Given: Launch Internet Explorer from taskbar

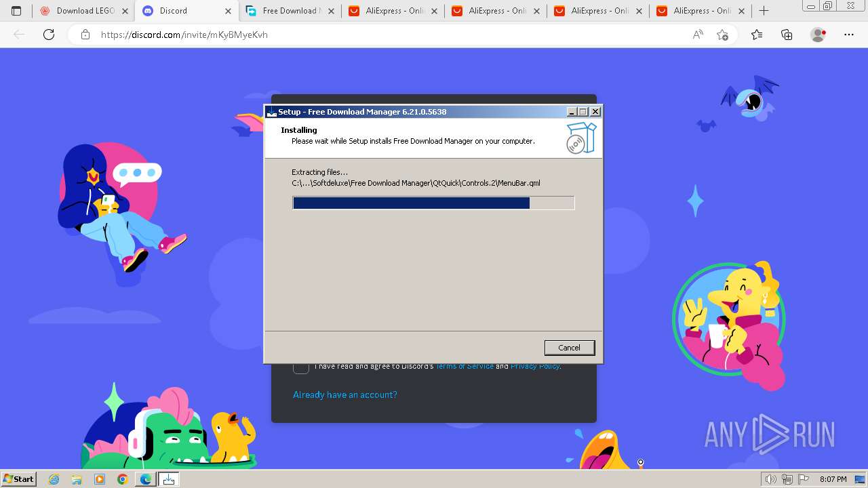Looking at the screenshot, I should pos(54,479).
